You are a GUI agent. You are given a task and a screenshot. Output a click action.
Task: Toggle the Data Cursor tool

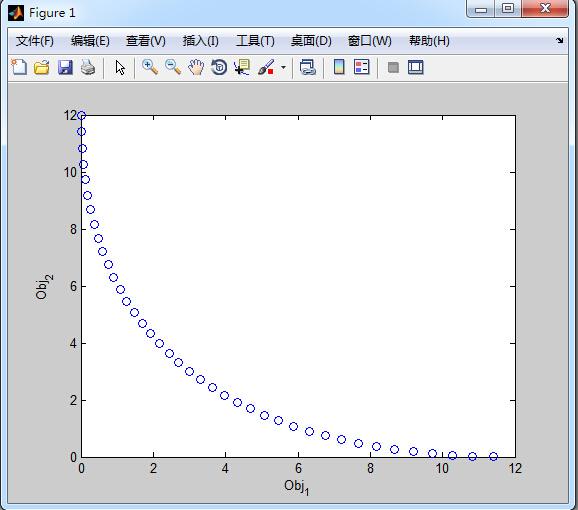(242, 67)
